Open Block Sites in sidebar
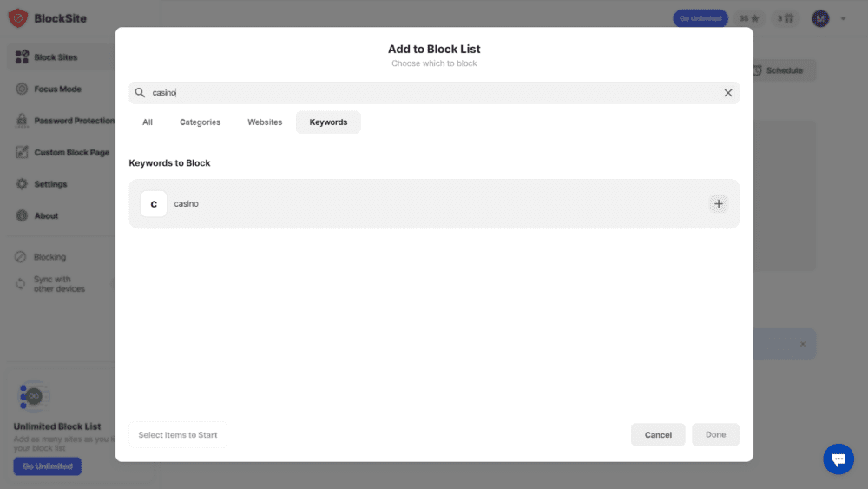Screen dimensions: 868x489 click(x=56, y=57)
